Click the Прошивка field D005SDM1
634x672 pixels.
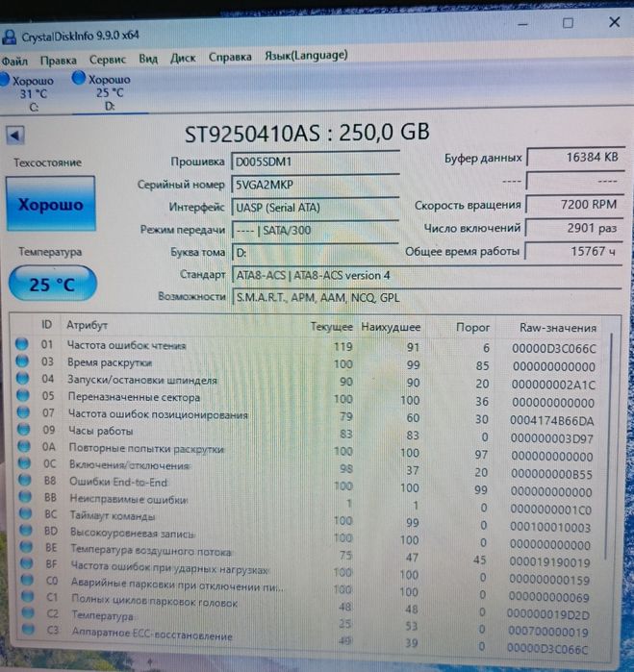pyautogui.click(x=316, y=162)
